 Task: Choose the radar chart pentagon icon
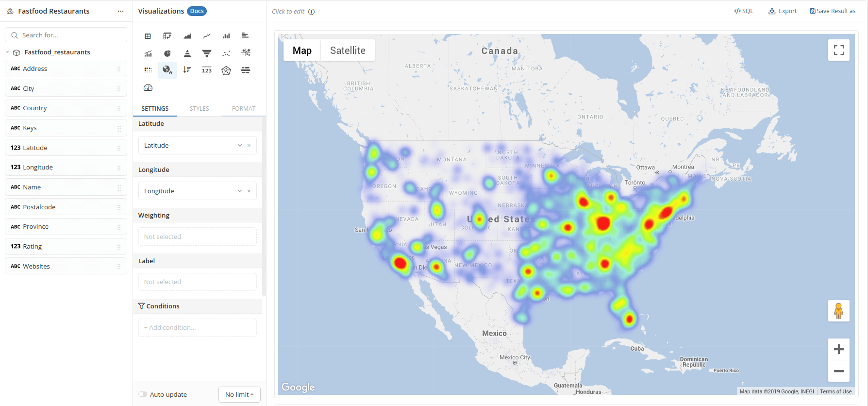tap(226, 70)
